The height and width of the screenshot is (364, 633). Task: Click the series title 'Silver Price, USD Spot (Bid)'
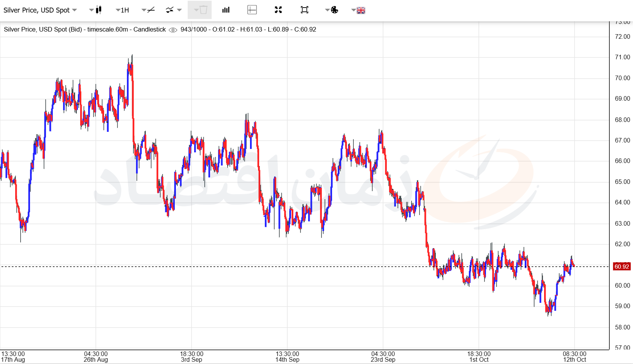click(x=43, y=29)
